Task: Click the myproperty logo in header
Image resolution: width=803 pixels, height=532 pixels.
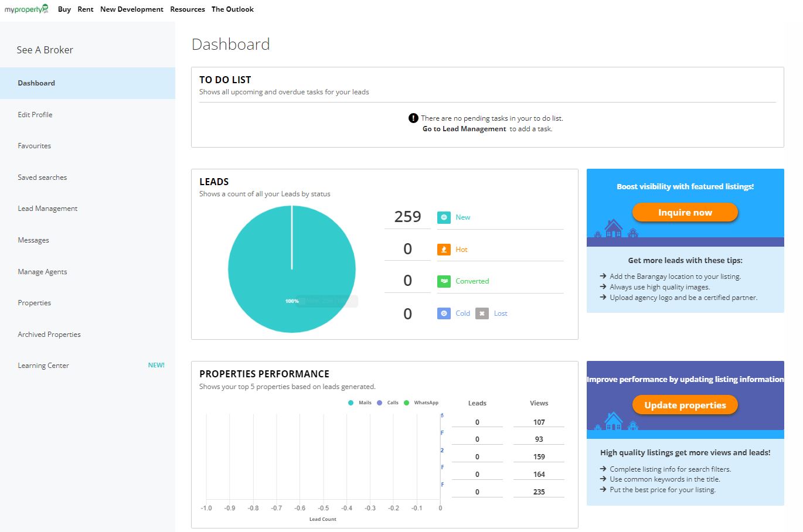Action: 26,9
